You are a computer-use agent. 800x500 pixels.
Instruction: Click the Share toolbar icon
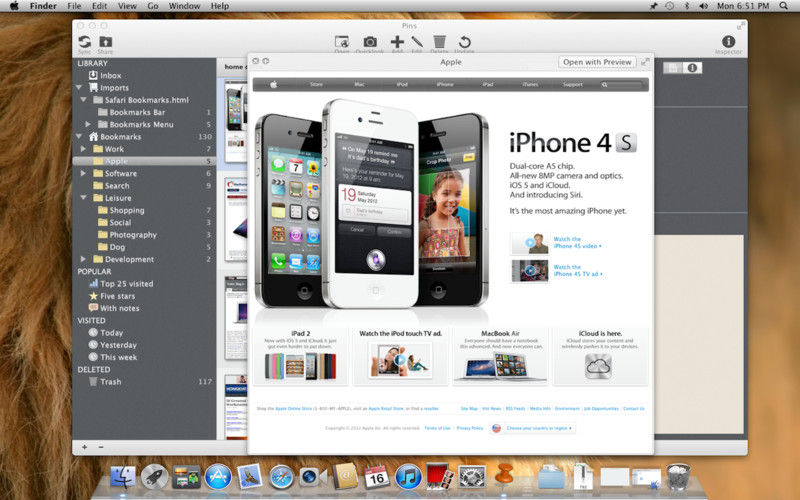click(106, 42)
